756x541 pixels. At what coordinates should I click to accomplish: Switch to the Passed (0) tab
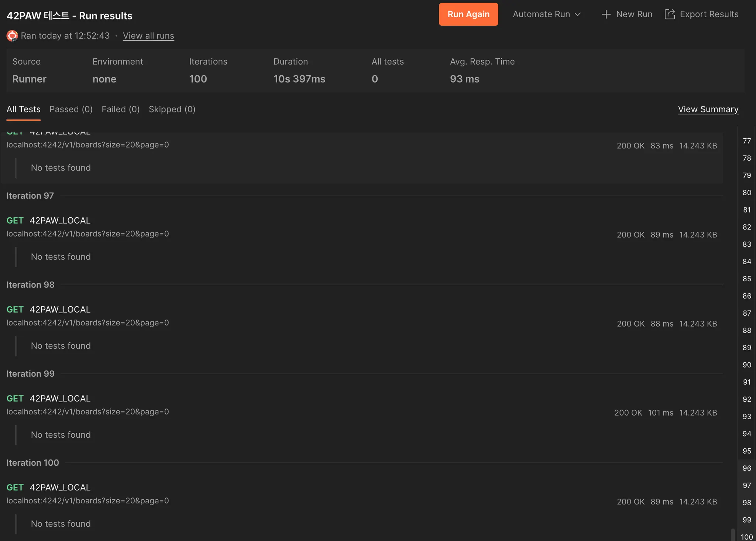[71, 109]
